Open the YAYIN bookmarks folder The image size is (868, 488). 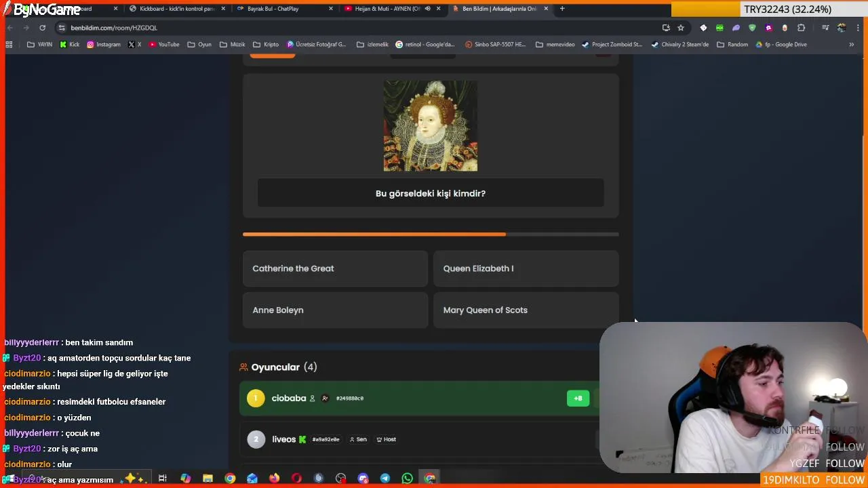coord(39,45)
